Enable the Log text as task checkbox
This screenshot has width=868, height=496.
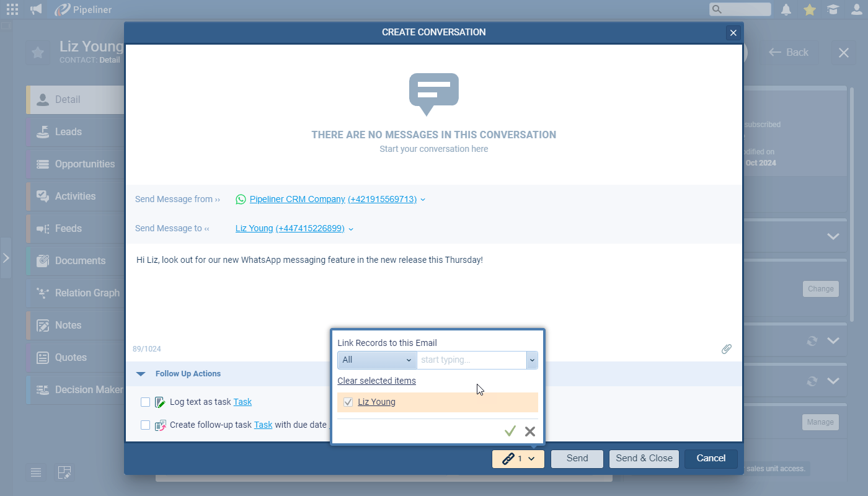point(145,402)
